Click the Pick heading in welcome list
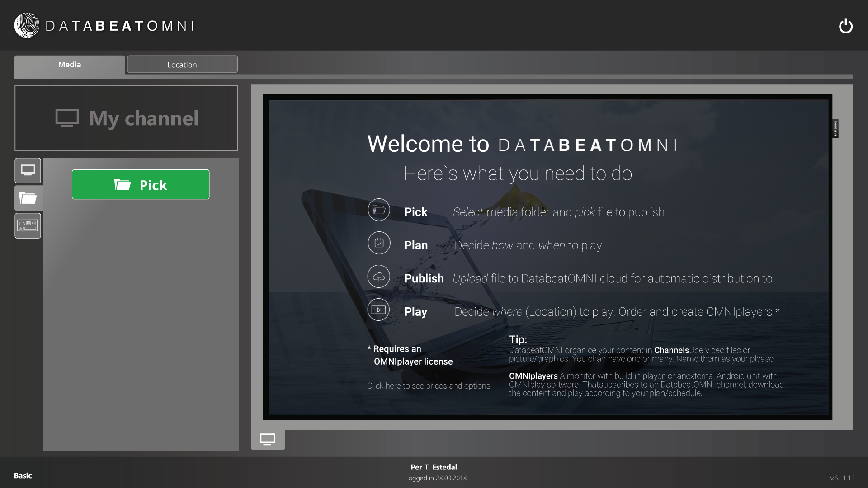The height and width of the screenshot is (488, 868). click(416, 212)
